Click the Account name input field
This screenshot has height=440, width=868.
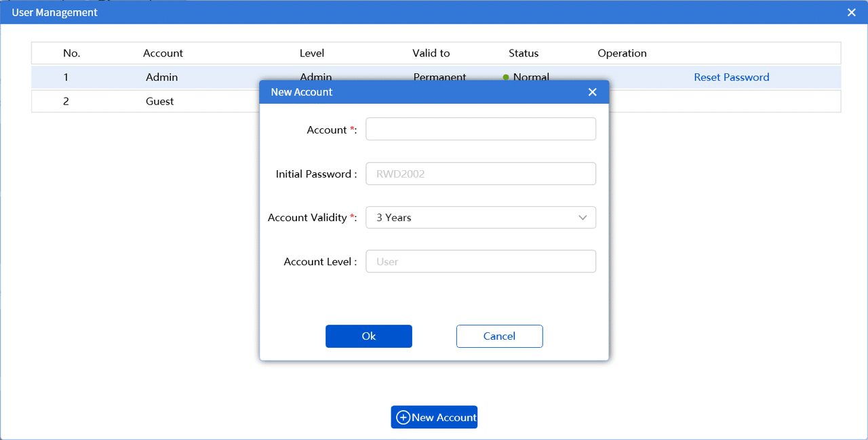click(481, 129)
